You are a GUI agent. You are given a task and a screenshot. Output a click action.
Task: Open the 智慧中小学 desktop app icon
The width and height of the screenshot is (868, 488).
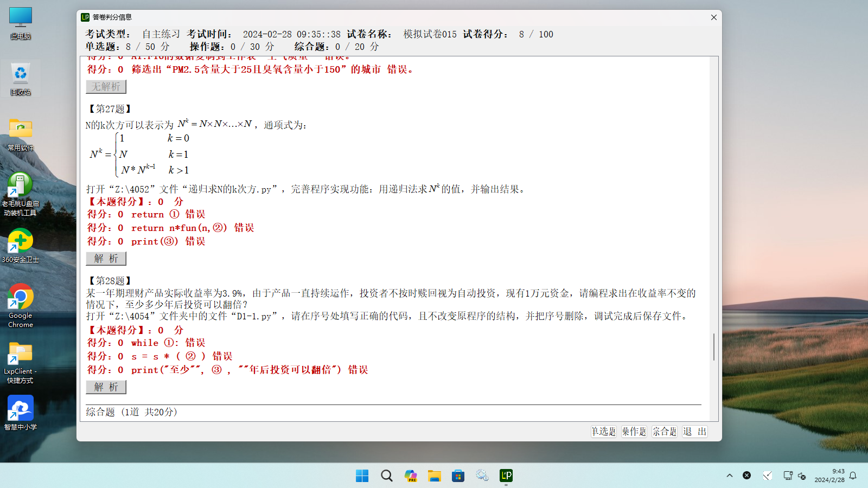21,412
